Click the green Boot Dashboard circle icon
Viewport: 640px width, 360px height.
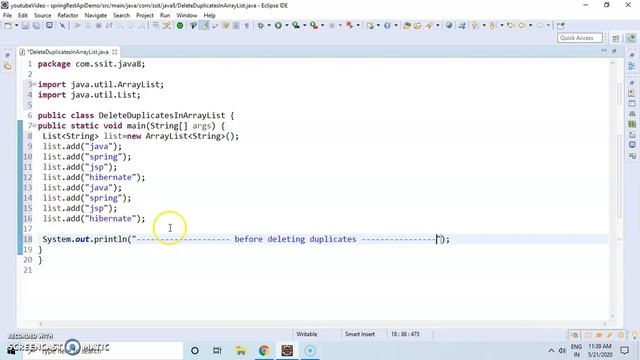pos(180,25)
